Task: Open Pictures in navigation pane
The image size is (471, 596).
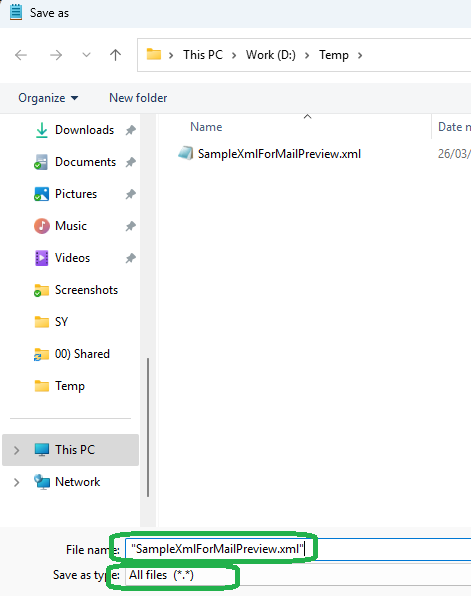Action: [x=76, y=194]
